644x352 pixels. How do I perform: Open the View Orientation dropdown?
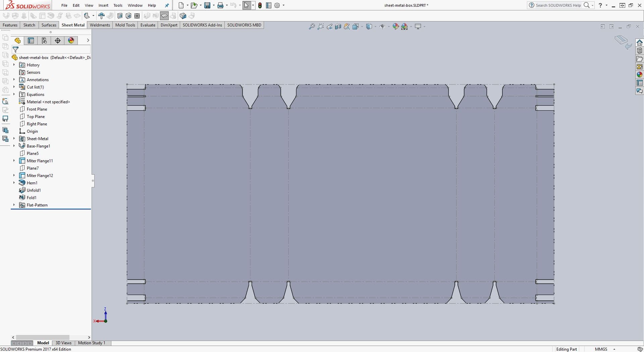(362, 26)
